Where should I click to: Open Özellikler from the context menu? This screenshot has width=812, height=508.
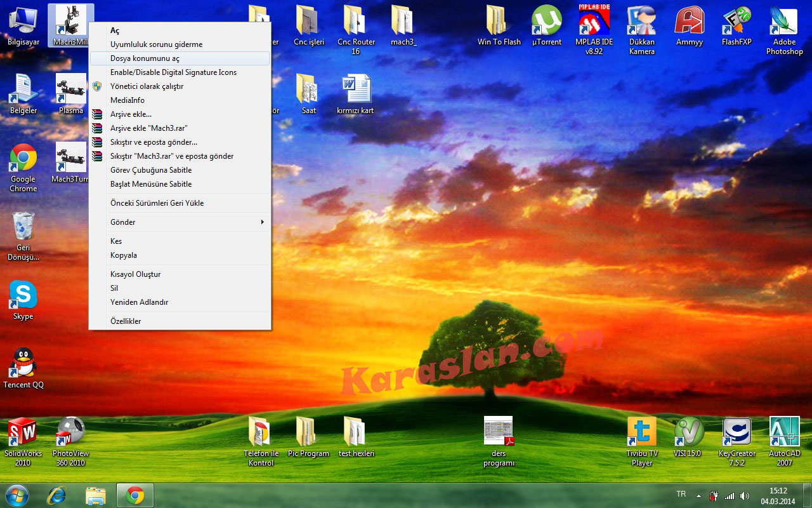(x=180, y=321)
